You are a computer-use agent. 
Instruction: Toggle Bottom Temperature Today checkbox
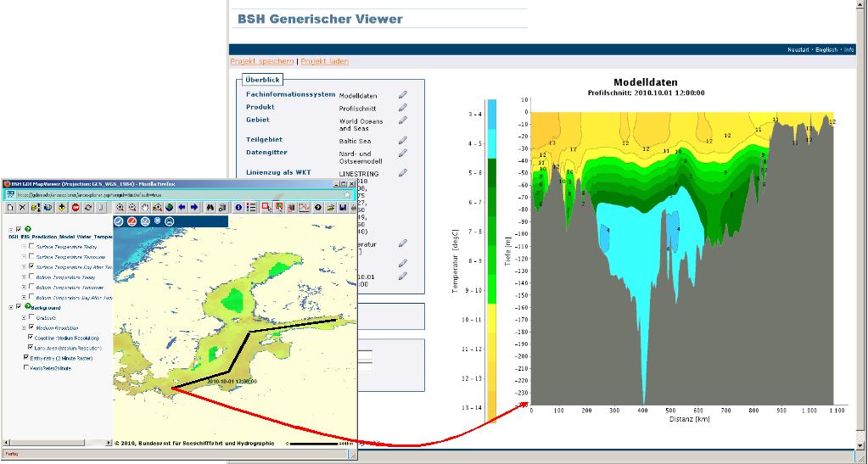(31, 276)
